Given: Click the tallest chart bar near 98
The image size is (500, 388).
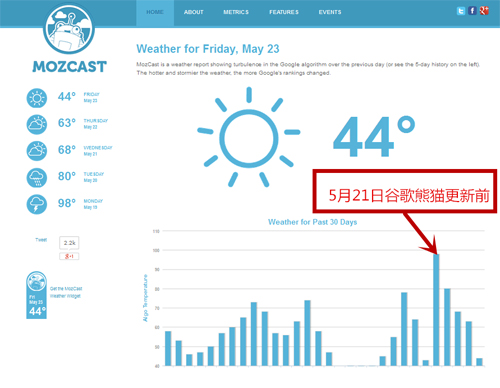Looking at the screenshot, I should coord(436,310).
